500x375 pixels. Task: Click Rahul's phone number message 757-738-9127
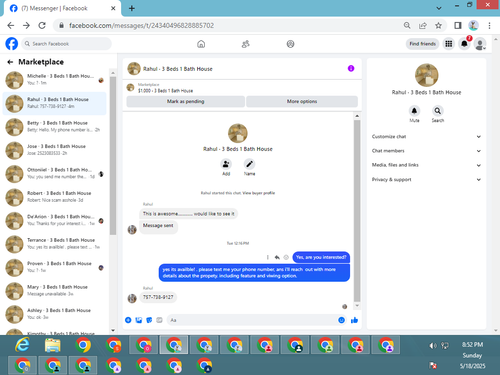(x=158, y=297)
